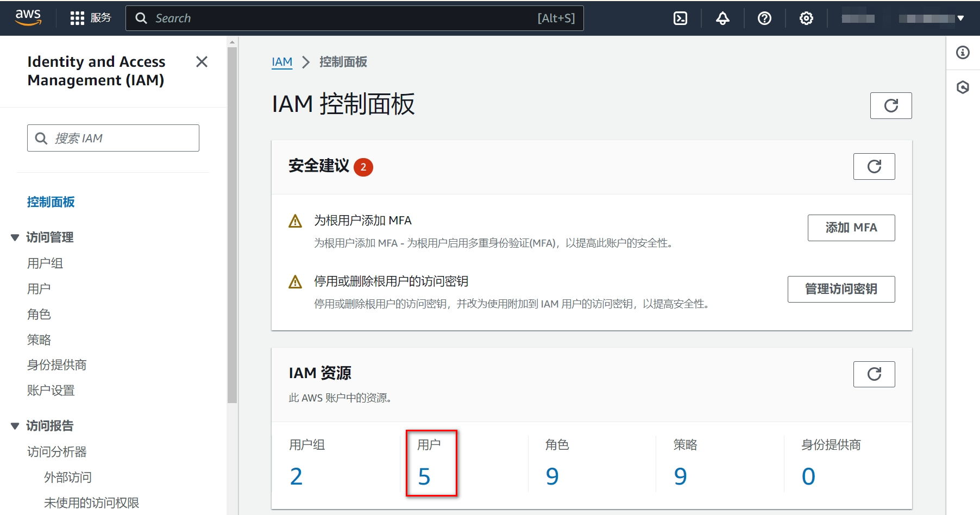Viewport: 980px width, 515px height.
Task: Open the notifications bell
Action: pyautogui.click(x=723, y=18)
